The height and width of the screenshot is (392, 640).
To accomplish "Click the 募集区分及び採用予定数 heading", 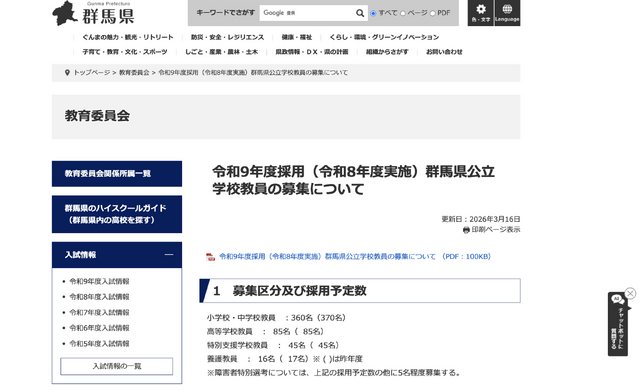I will (299, 291).
